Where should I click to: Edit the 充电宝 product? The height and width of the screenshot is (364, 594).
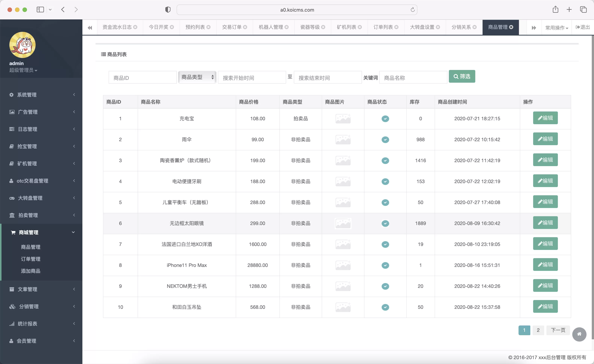(545, 118)
